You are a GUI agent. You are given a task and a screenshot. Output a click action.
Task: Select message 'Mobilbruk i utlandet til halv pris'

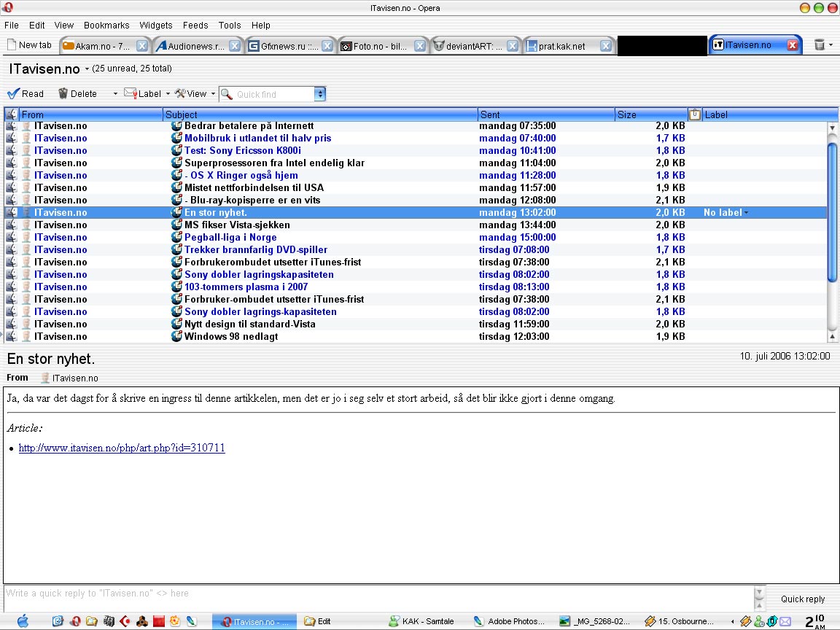(x=415, y=139)
